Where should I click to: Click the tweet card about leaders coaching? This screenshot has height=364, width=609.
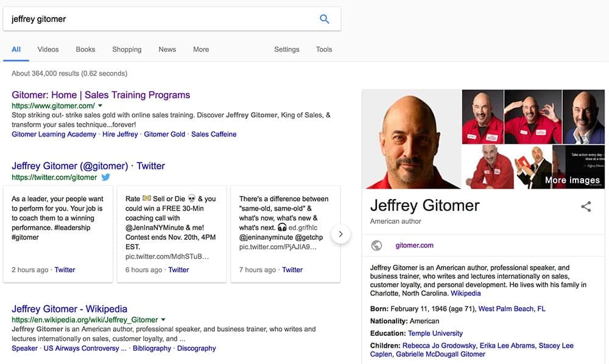click(58, 234)
